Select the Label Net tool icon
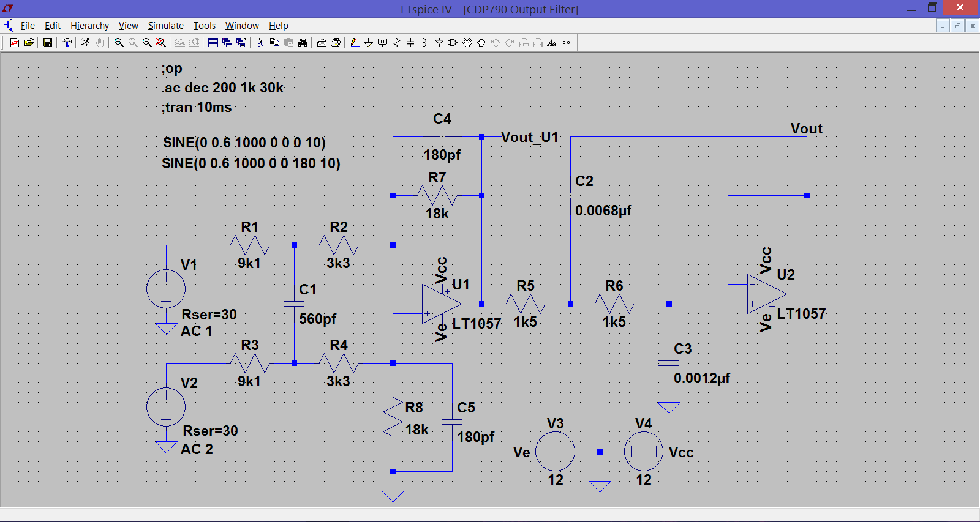 [x=382, y=43]
